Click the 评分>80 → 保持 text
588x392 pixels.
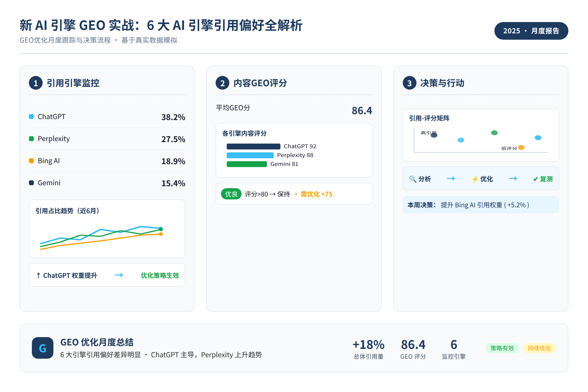267,194
